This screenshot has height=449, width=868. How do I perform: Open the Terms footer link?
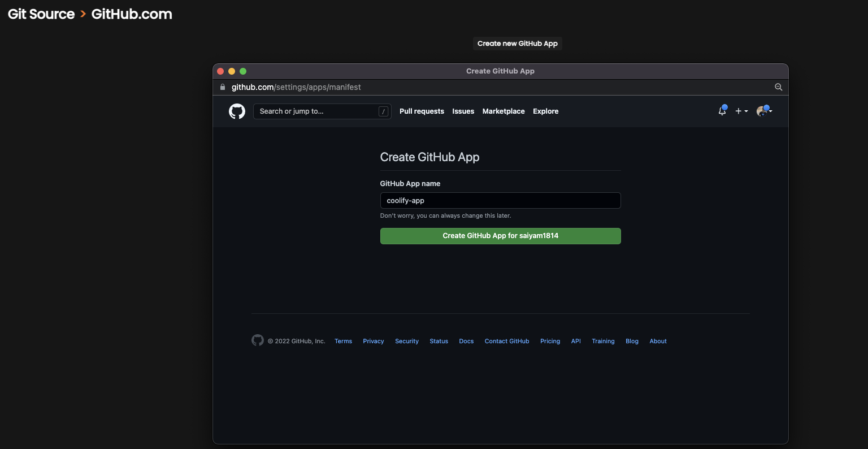(343, 341)
